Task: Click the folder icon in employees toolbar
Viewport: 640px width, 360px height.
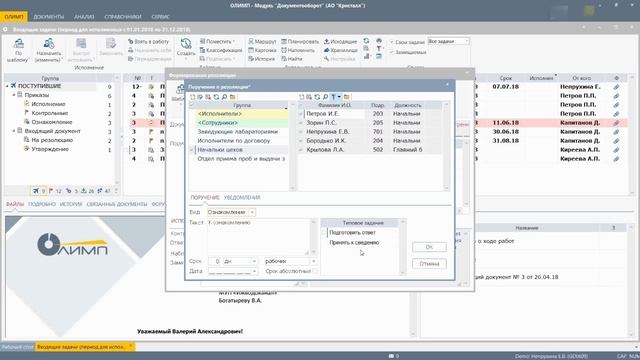Action: coord(347,97)
